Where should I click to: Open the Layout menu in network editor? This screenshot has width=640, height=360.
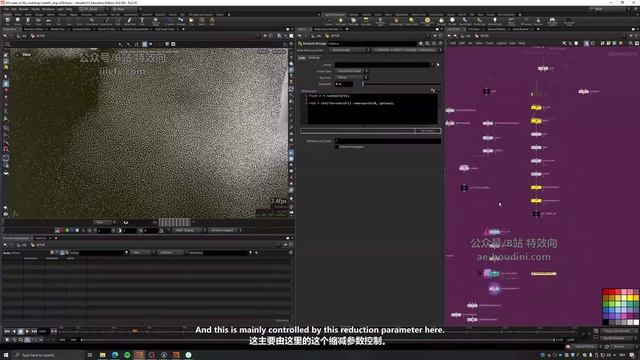(x=501, y=43)
